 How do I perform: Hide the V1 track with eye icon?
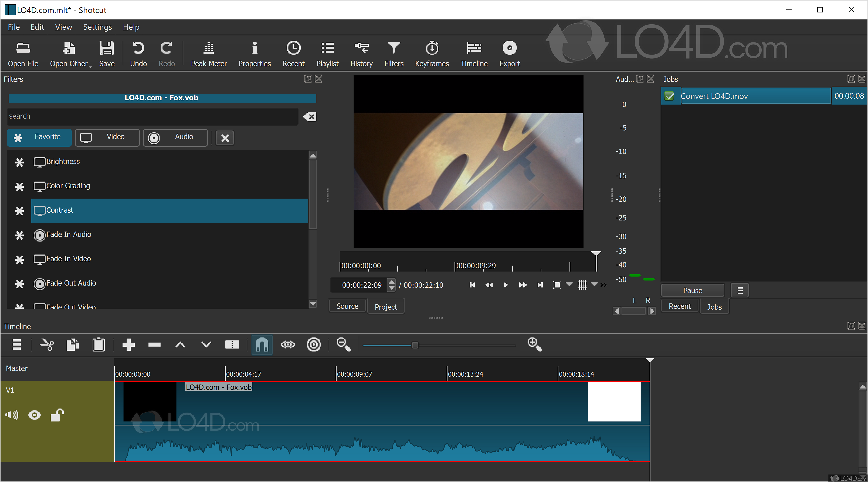pyautogui.click(x=34, y=415)
